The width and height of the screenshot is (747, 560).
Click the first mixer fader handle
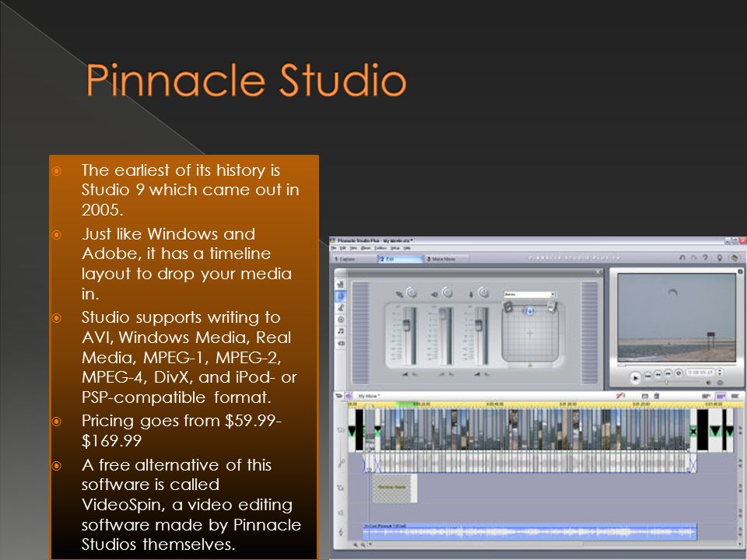click(406, 325)
